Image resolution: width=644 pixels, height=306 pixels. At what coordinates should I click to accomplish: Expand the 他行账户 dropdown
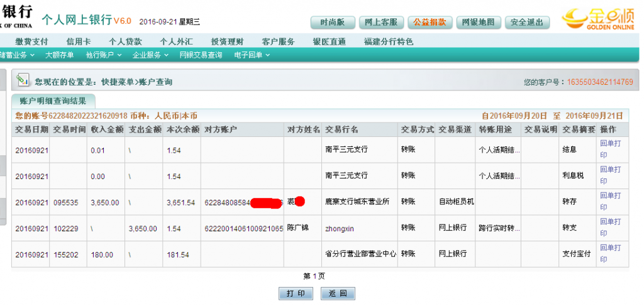pos(104,55)
